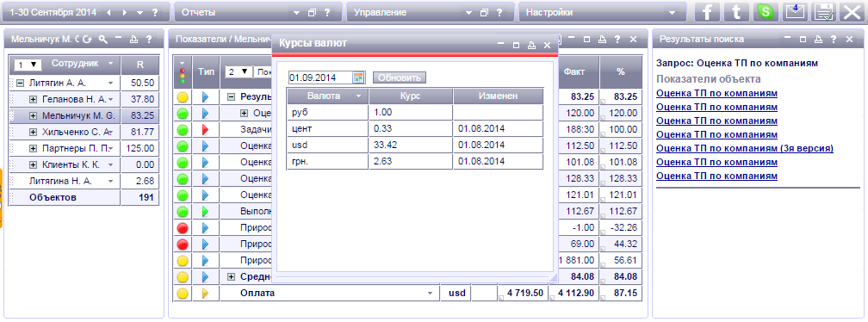Click the magnifier search icon in employee panel

click(102, 40)
